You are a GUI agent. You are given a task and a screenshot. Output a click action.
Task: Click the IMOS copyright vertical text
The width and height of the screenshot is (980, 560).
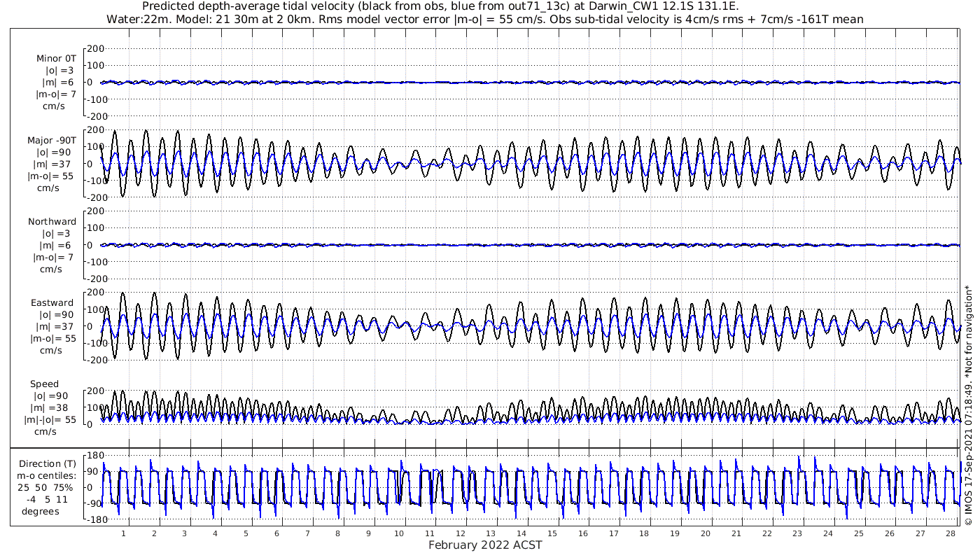coord(969,405)
